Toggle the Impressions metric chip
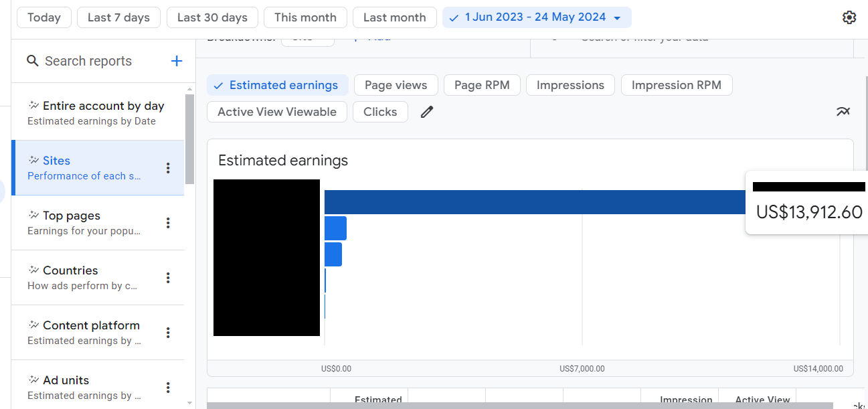 [570, 85]
